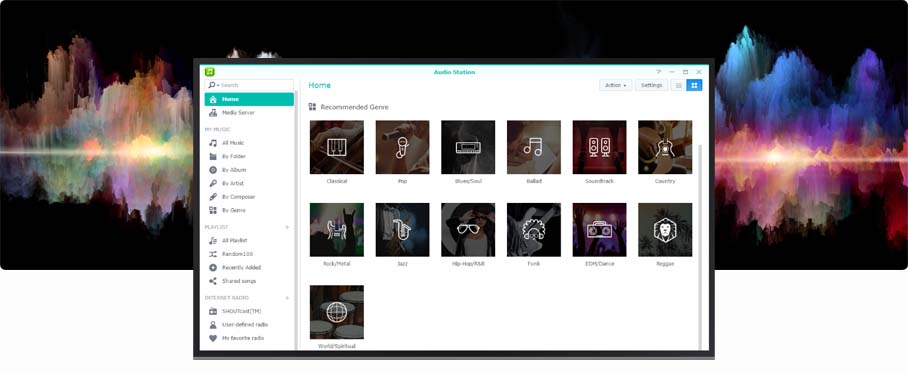The image size is (908, 374).
Task: Expand the Action dropdown menu
Action: (616, 85)
